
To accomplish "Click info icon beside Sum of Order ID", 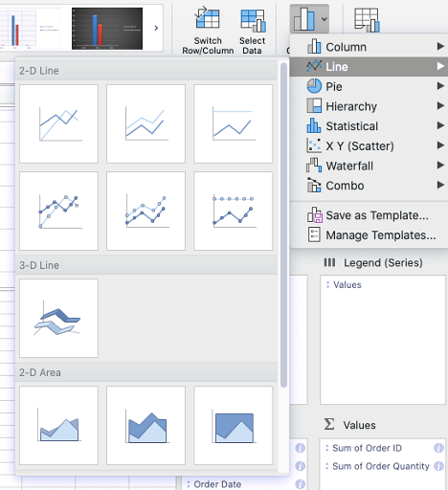I will point(438,448).
